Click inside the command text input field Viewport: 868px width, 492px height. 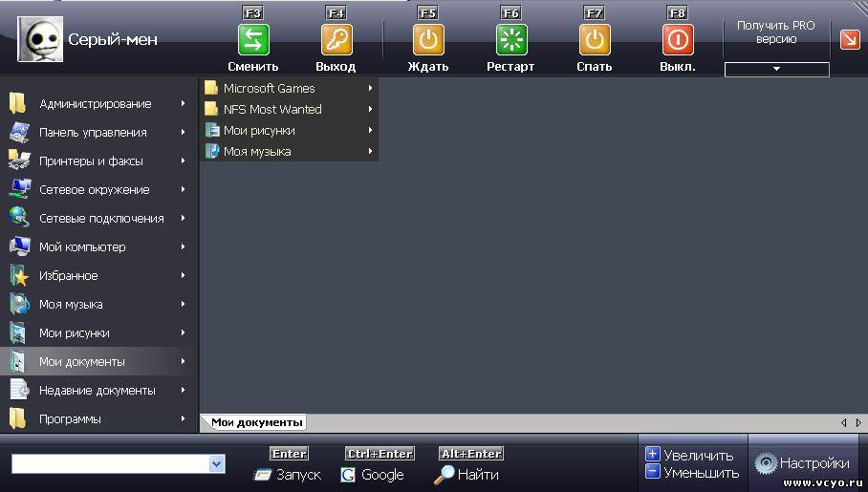[111, 463]
